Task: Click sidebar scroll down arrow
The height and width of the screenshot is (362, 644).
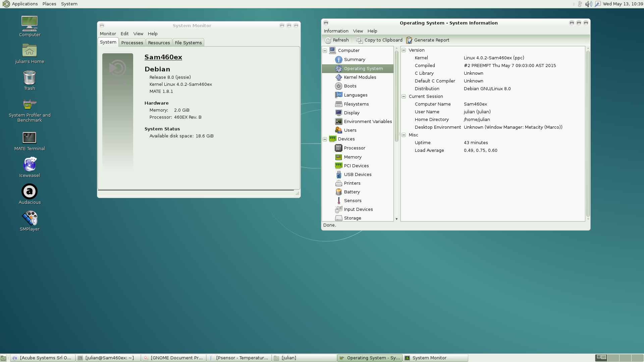Action: point(396,219)
